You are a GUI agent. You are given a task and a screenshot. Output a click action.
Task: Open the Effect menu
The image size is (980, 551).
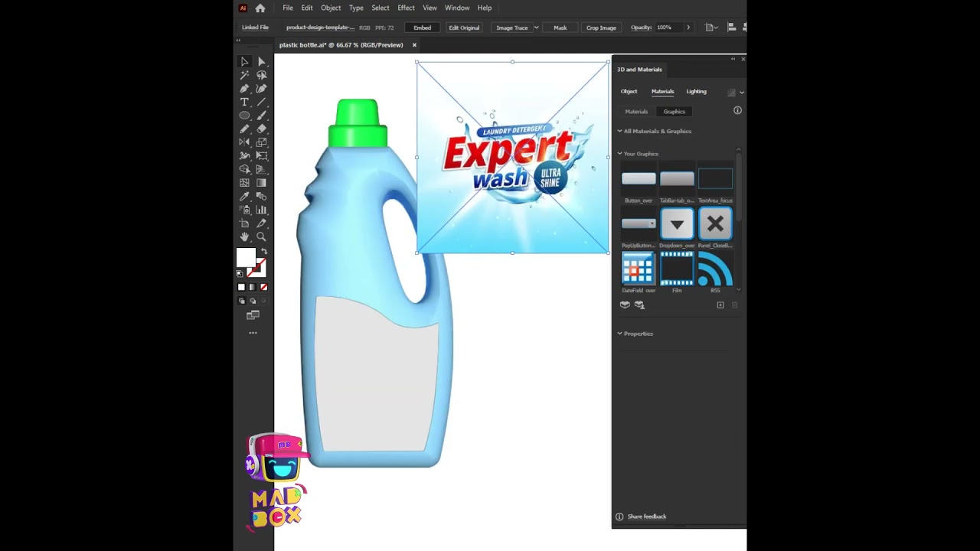(406, 8)
